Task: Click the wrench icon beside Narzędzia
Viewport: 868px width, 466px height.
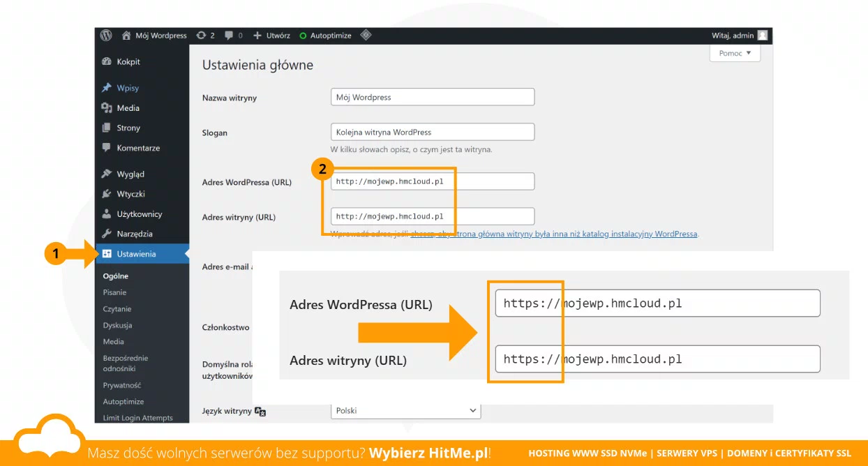Action: click(x=107, y=234)
